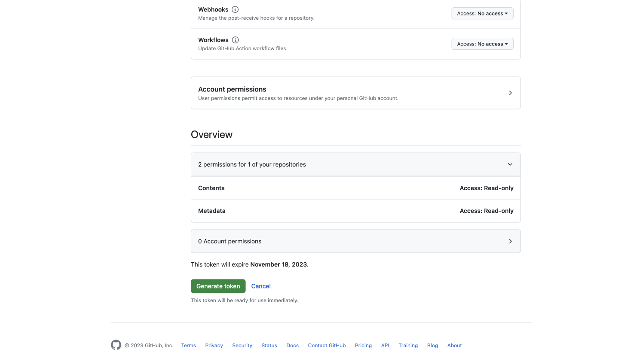Image resolution: width=643 pixels, height=364 pixels.
Task: Click the info icon beside Workflows
Action: click(235, 39)
